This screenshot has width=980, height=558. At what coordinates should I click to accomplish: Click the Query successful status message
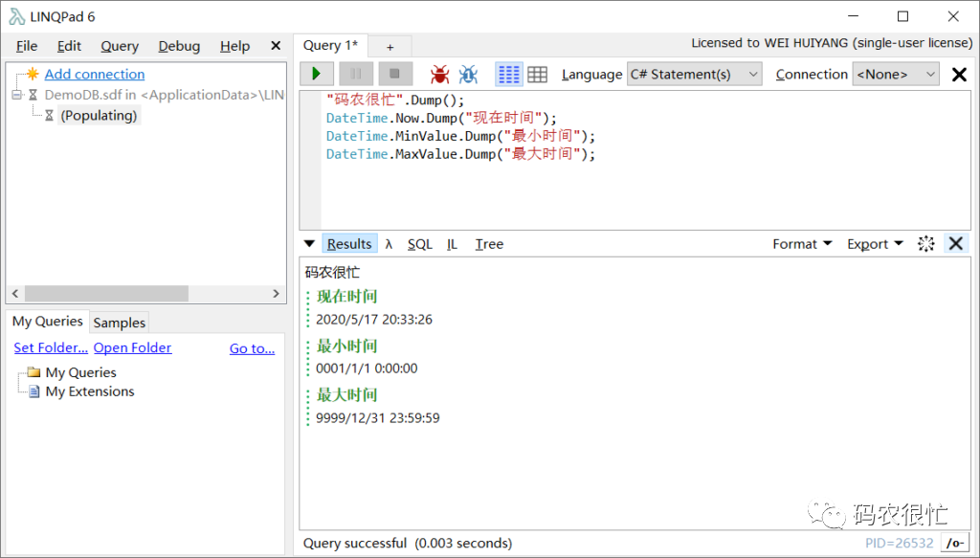pos(408,543)
